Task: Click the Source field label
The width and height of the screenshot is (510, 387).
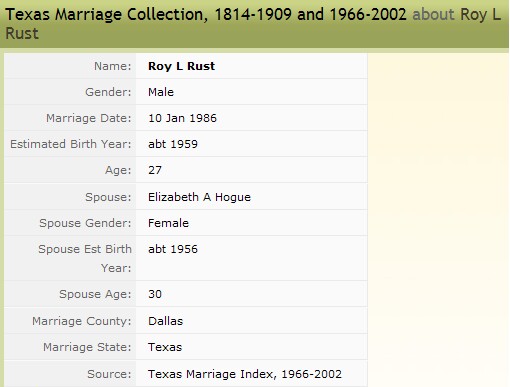Action: pos(109,374)
